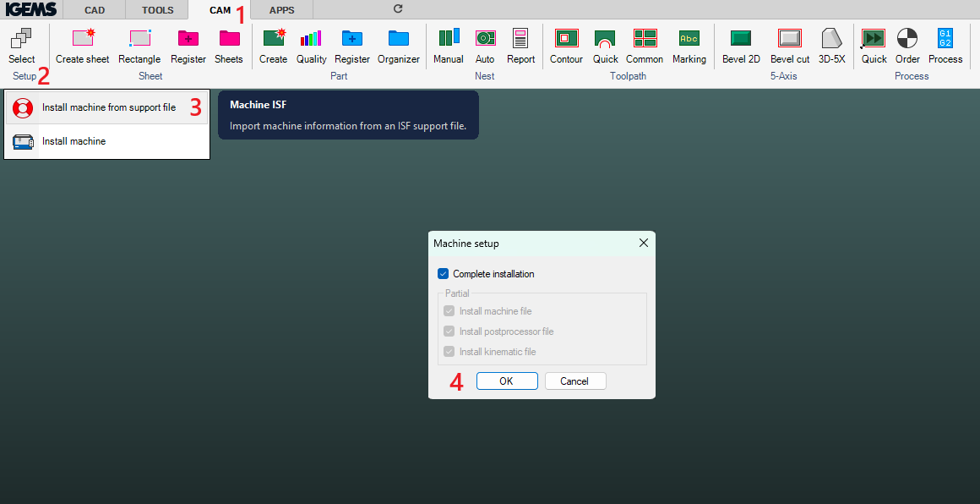Switch to the CAD tab
Viewport: 980px width, 504px height.
(x=95, y=10)
